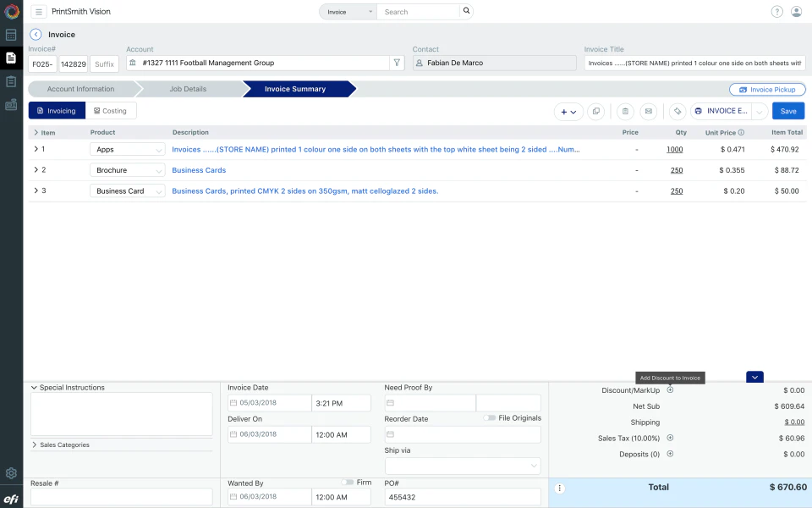
Task: Open the Help question mark icon
Action: click(776, 11)
